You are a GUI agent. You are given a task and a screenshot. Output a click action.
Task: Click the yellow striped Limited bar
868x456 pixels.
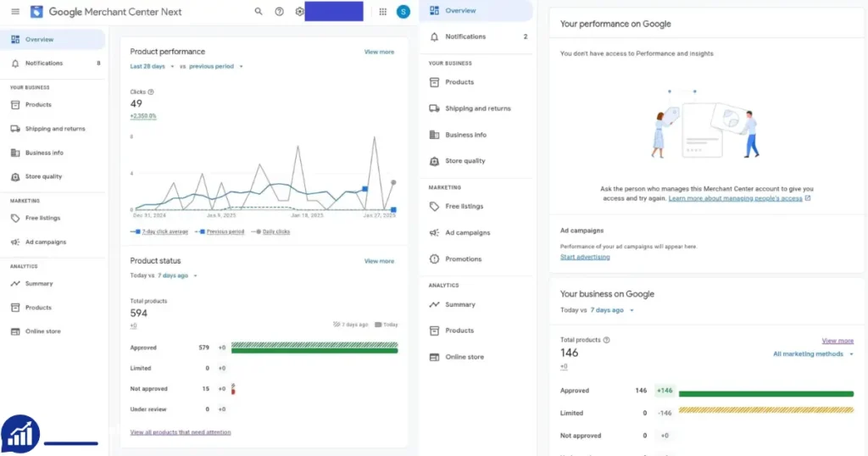pyautogui.click(x=766, y=410)
